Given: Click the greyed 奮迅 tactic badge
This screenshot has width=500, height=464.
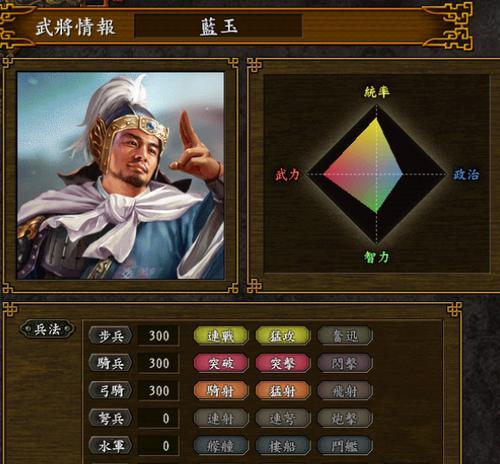Looking at the screenshot, I should [x=345, y=336].
